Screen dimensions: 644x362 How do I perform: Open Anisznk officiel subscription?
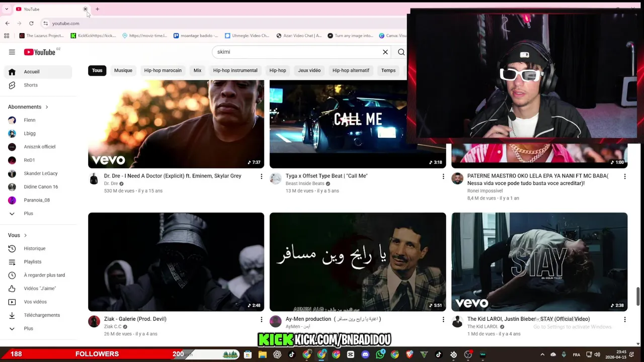click(38, 147)
